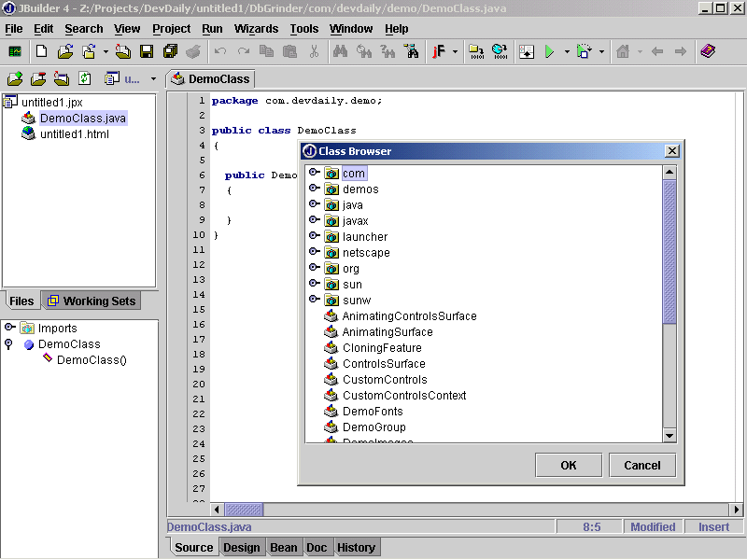Click the Add to project icon
Image resolution: width=747 pixels, height=560 pixels.
tap(15, 78)
